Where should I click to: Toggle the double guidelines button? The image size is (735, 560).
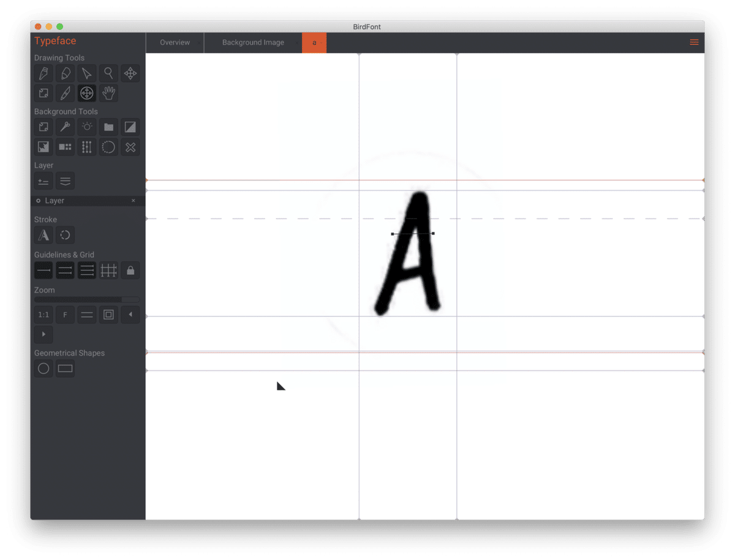(x=65, y=271)
